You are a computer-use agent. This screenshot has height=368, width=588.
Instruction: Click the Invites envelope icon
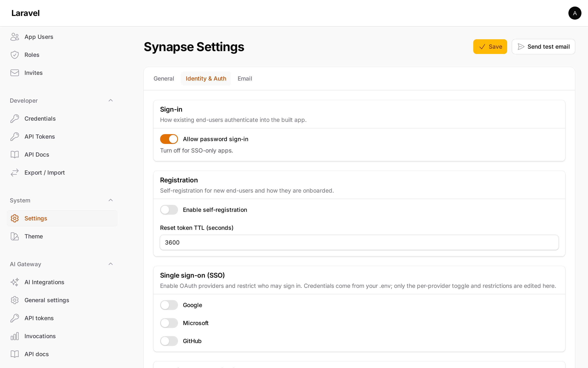(14, 73)
